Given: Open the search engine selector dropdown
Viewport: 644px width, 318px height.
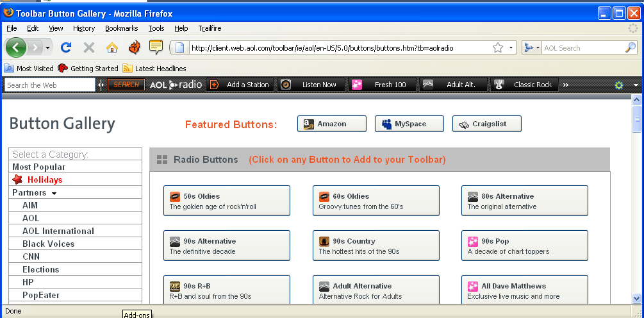Looking at the screenshot, I should (533, 47).
